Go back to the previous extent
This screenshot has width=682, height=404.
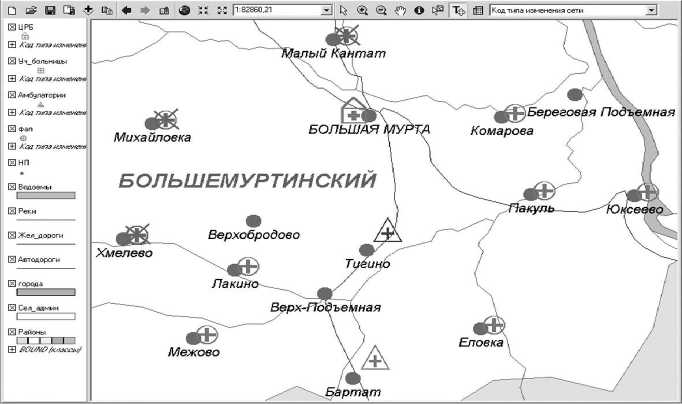click(x=127, y=10)
